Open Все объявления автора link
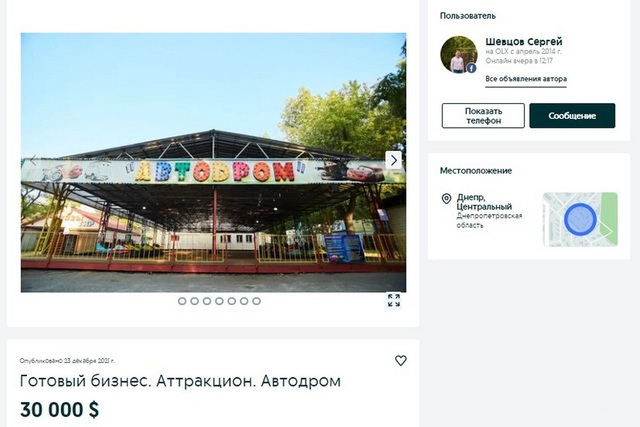Viewport: 640px width, 427px height. 526,79
